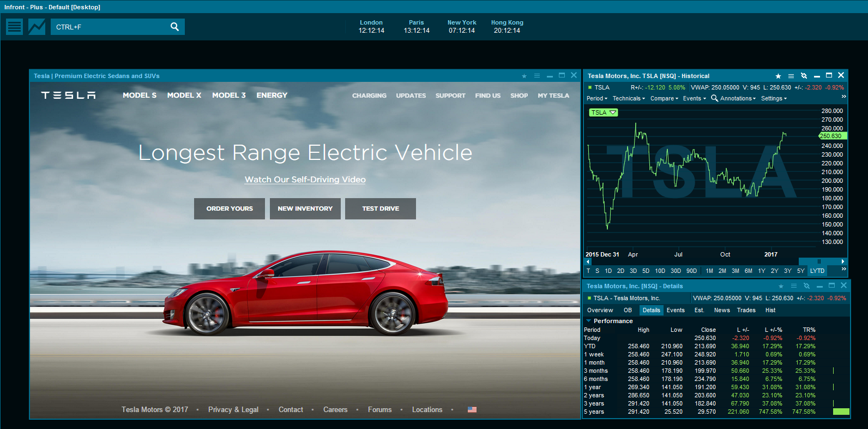Click the magnifier icon in the search box
The height and width of the screenshot is (429, 868).
pos(174,27)
